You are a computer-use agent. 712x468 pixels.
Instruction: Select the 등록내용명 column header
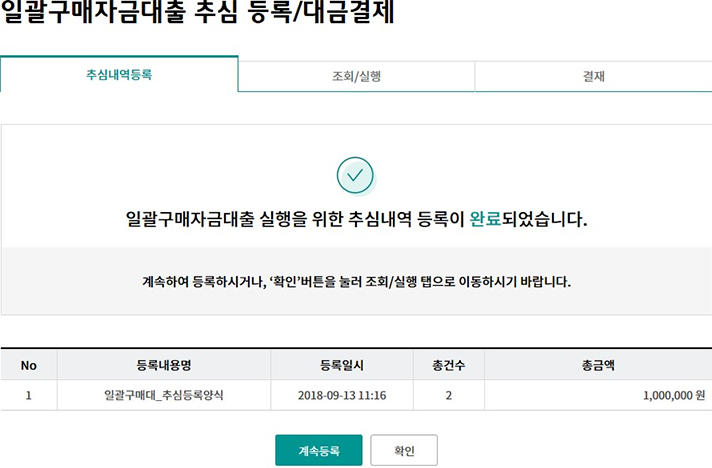pos(163,365)
